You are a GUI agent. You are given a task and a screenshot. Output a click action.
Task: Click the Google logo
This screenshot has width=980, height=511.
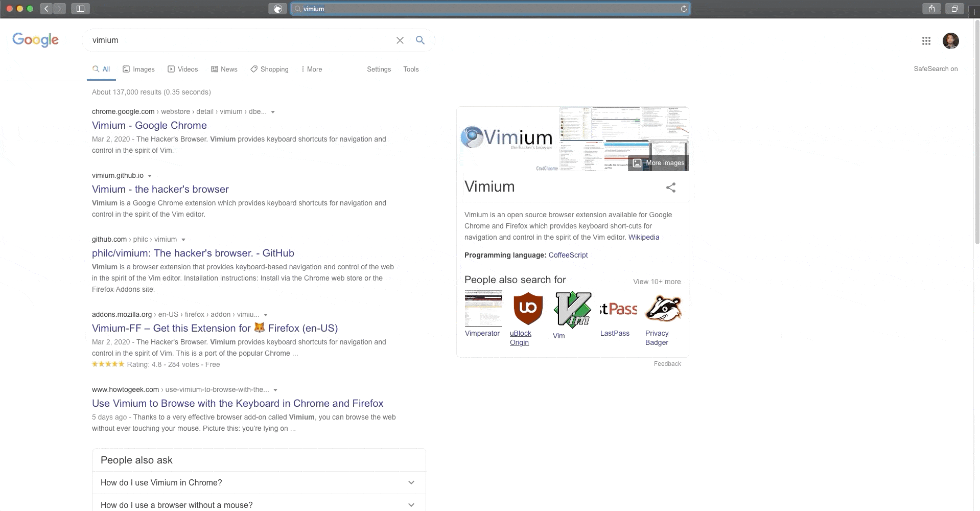tap(36, 40)
